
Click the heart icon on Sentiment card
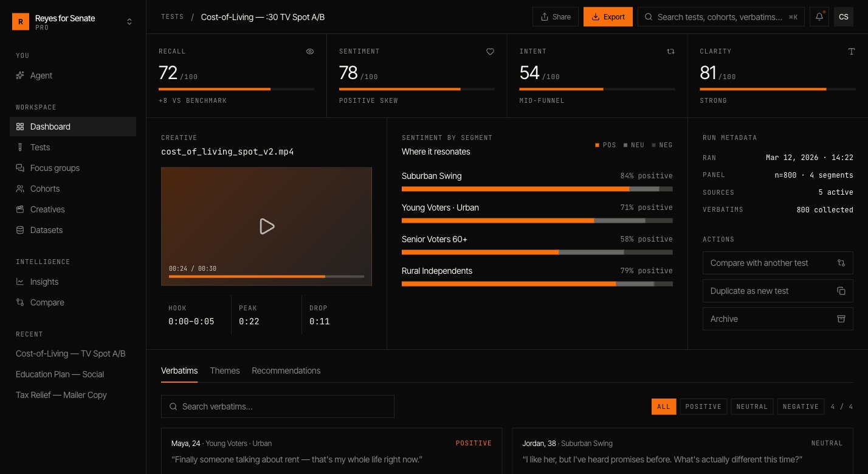[491, 52]
